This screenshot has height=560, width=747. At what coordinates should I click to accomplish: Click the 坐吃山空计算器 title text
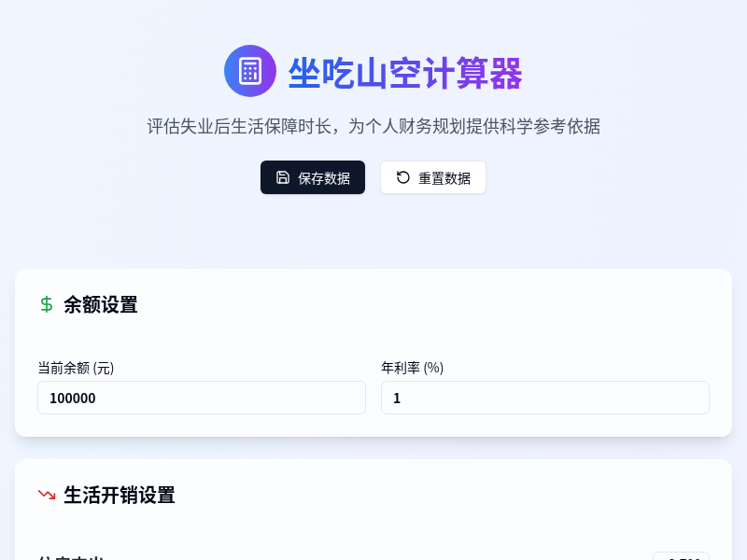click(x=405, y=73)
